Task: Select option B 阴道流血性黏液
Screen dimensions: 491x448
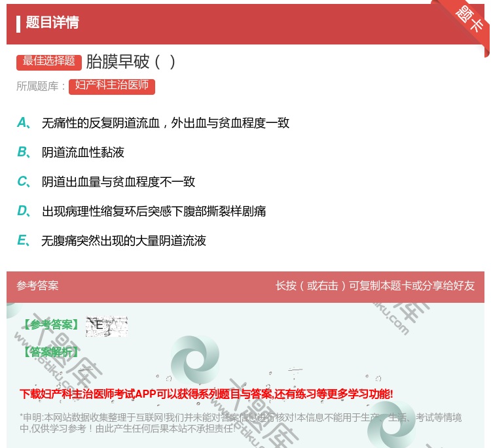Action: [x=83, y=152]
